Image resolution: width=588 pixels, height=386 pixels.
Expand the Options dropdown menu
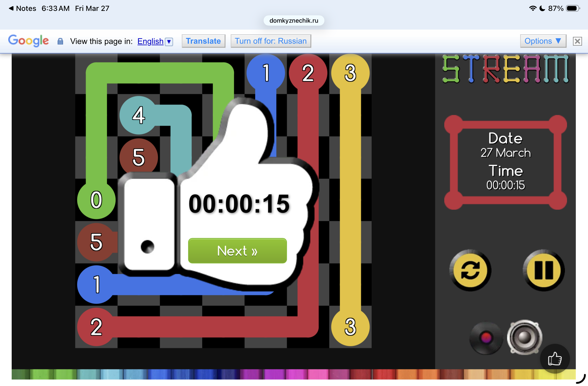tap(543, 41)
